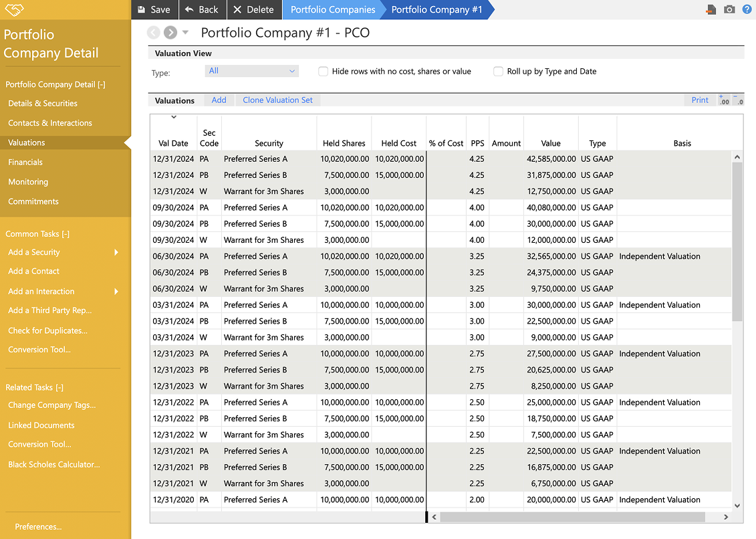Open Commitments in the sidebar
756x539 pixels.
coord(33,202)
